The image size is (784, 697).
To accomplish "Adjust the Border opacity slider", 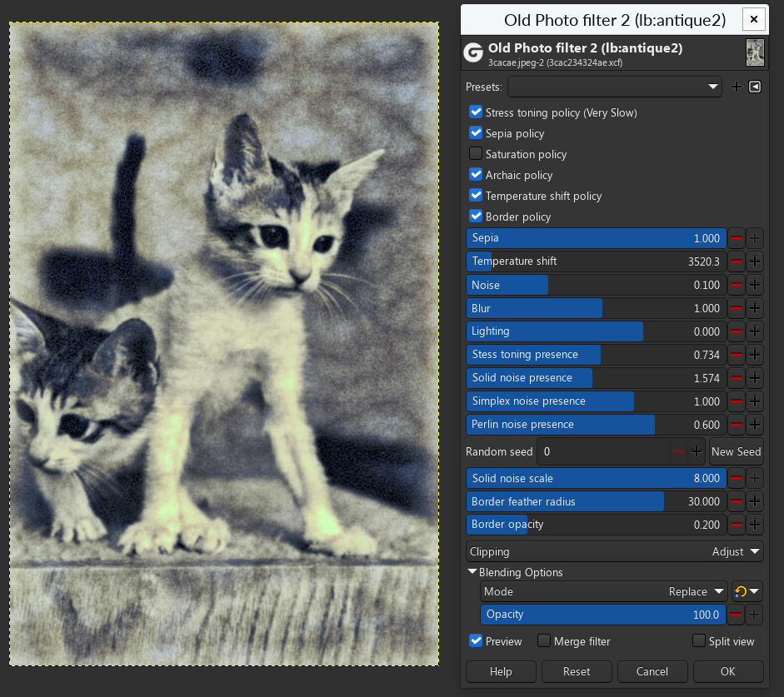I will pyautogui.click(x=596, y=525).
